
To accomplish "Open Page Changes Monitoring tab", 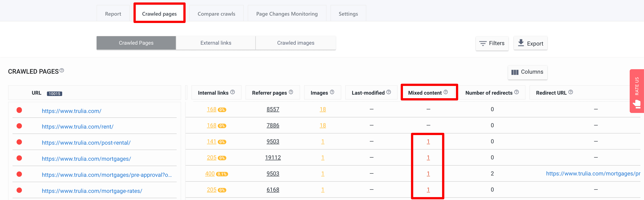I will click(x=287, y=14).
